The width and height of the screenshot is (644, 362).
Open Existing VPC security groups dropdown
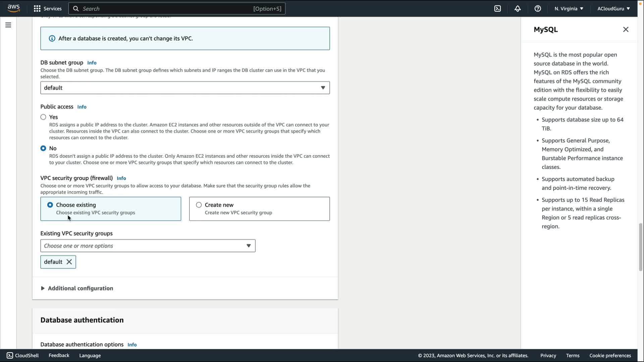[x=148, y=246]
